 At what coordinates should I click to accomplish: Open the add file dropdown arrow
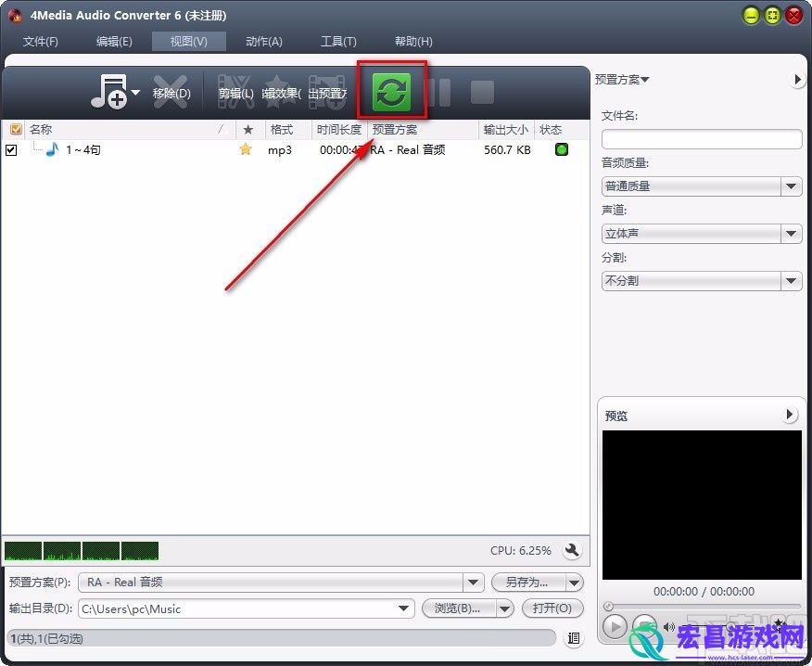[x=135, y=93]
